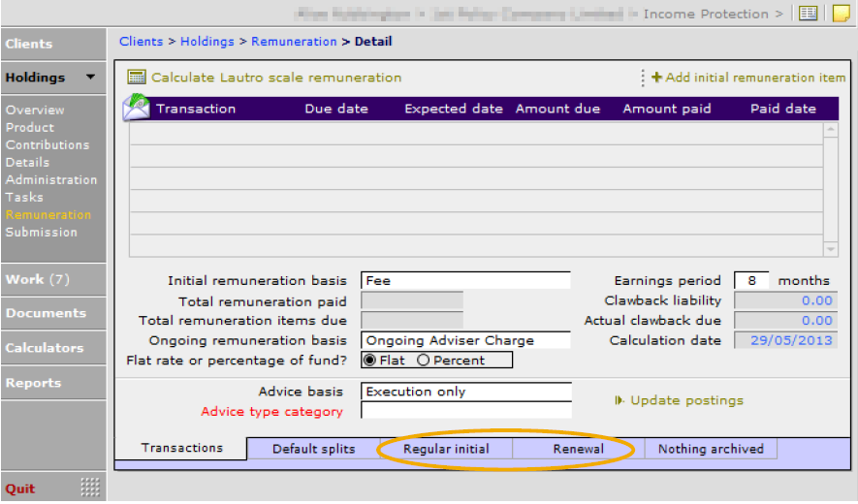This screenshot has width=858, height=504.
Task: Click the calculator icon beside Lautro scale
Action: coord(137,78)
